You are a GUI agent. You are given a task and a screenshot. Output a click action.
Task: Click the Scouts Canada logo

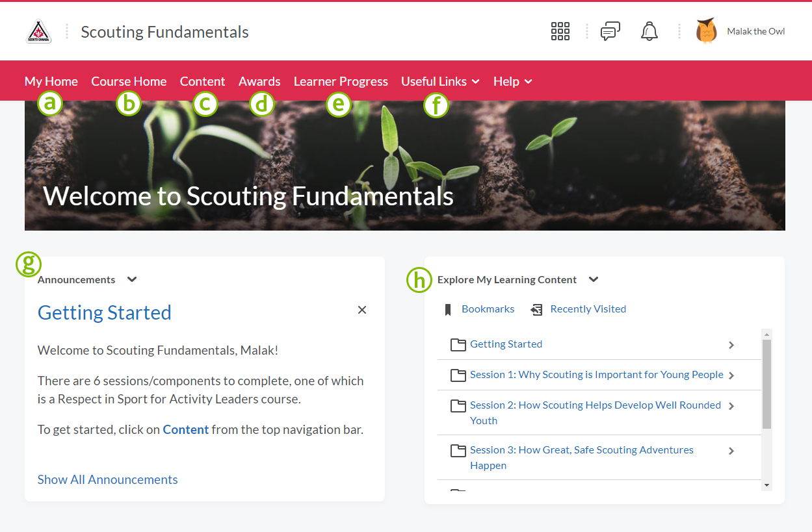[39, 31]
